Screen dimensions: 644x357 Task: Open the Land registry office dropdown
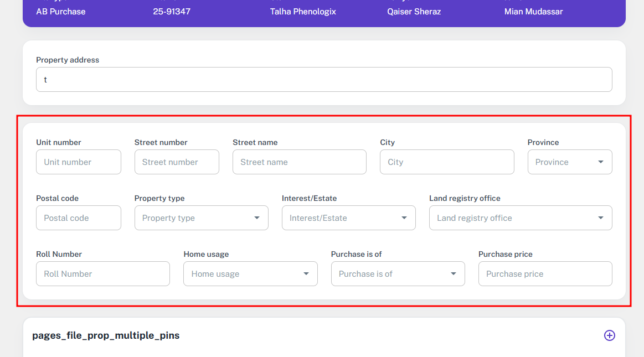point(520,218)
